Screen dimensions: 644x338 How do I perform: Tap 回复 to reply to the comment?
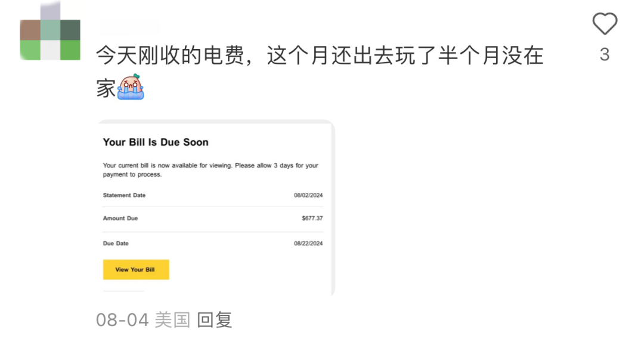pos(215,320)
